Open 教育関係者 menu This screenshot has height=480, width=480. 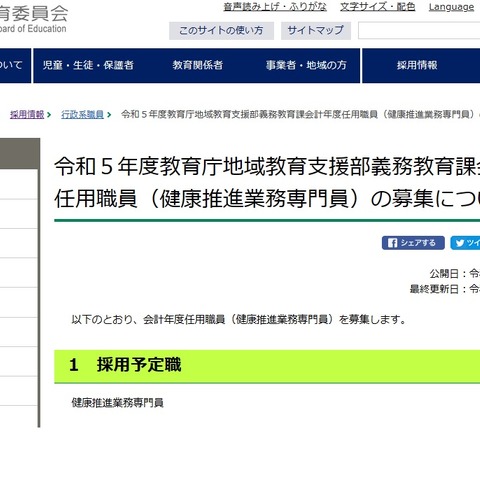pyautogui.click(x=198, y=65)
